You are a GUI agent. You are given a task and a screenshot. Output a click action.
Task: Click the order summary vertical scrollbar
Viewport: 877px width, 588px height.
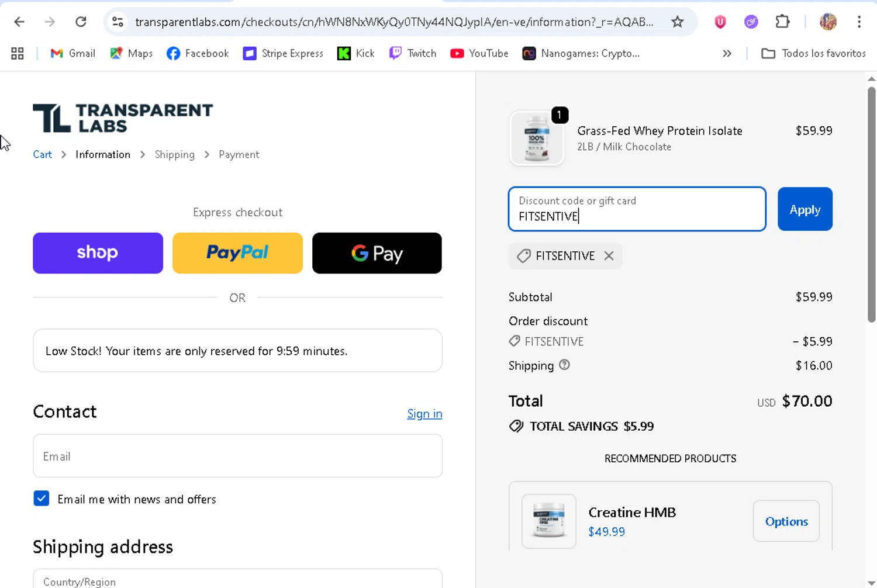pos(871,205)
